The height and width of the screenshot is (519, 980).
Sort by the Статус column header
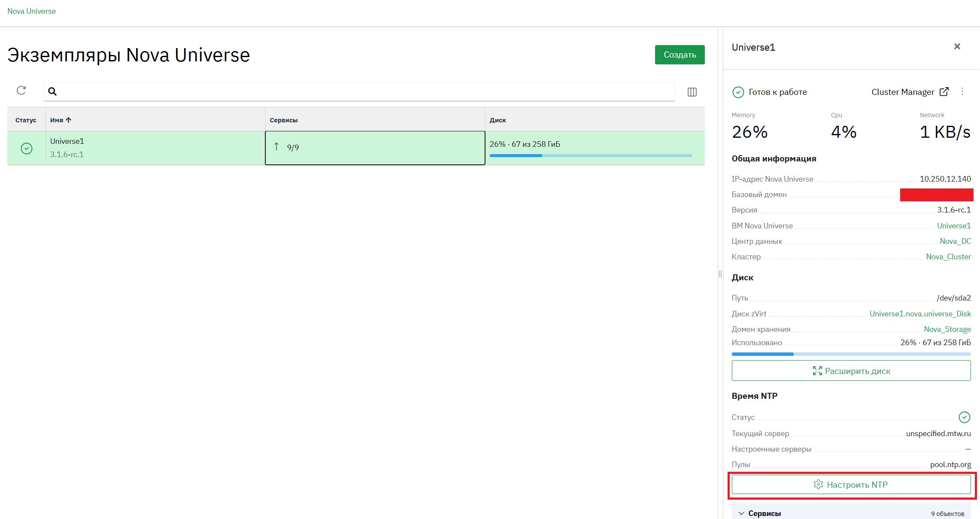point(26,120)
